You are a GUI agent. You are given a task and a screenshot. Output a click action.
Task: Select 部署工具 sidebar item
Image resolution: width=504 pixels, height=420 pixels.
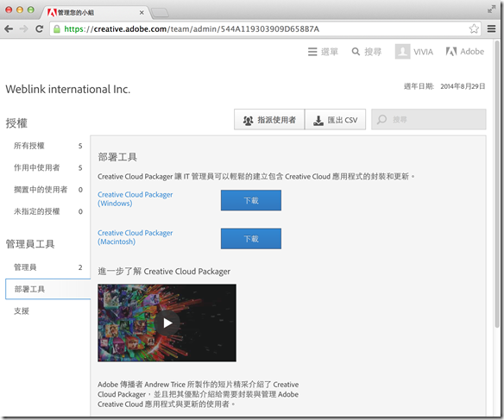click(x=47, y=289)
